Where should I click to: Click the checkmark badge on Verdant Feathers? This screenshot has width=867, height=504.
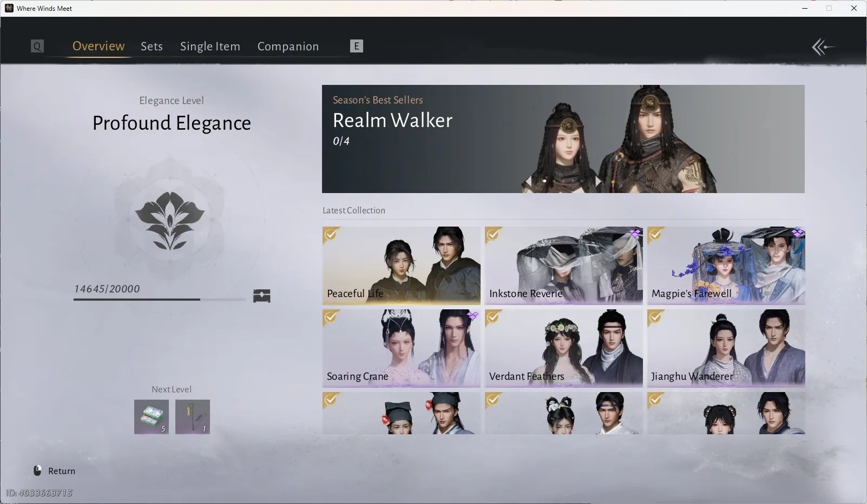point(494,317)
